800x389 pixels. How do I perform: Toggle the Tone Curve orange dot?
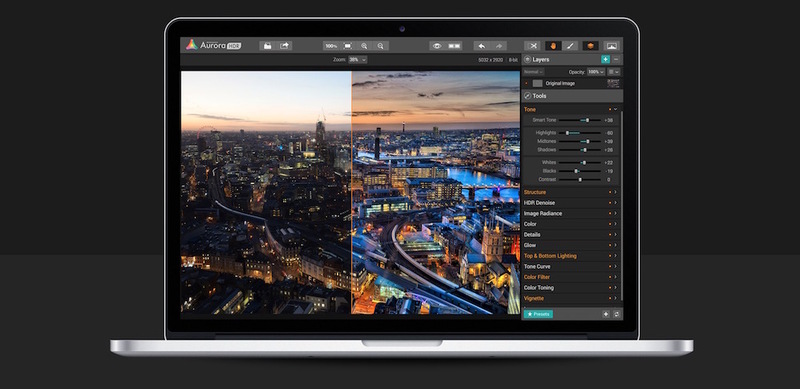coord(610,266)
